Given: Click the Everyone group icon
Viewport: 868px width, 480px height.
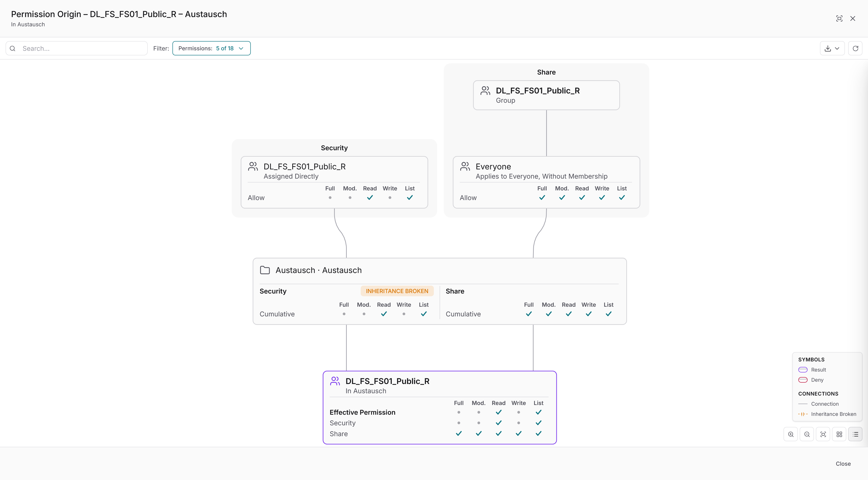Looking at the screenshot, I should point(465,166).
